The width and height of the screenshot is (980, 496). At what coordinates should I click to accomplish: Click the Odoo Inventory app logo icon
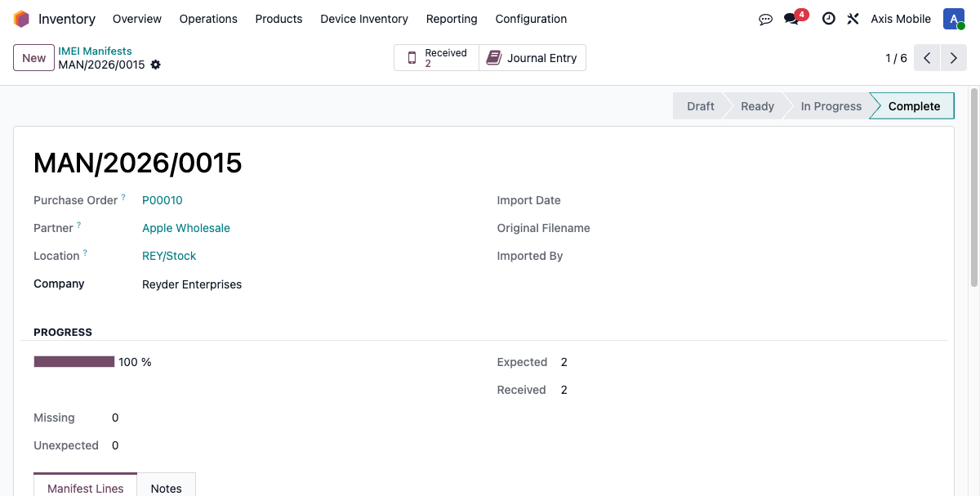click(21, 19)
